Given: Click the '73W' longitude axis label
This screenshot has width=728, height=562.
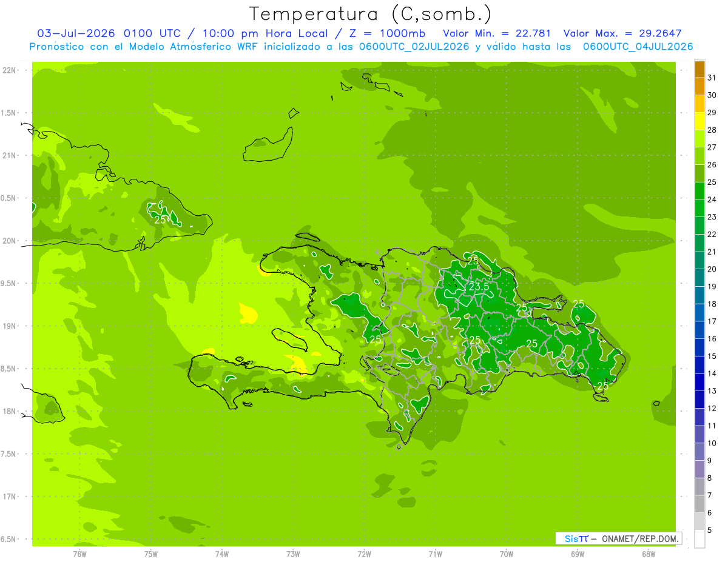Looking at the screenshot, I should [293, 554].
